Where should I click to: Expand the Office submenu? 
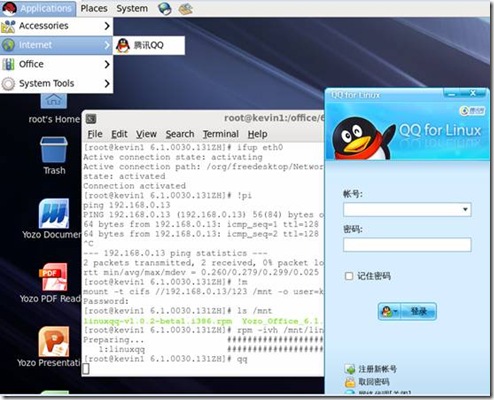tap(56, 64)
